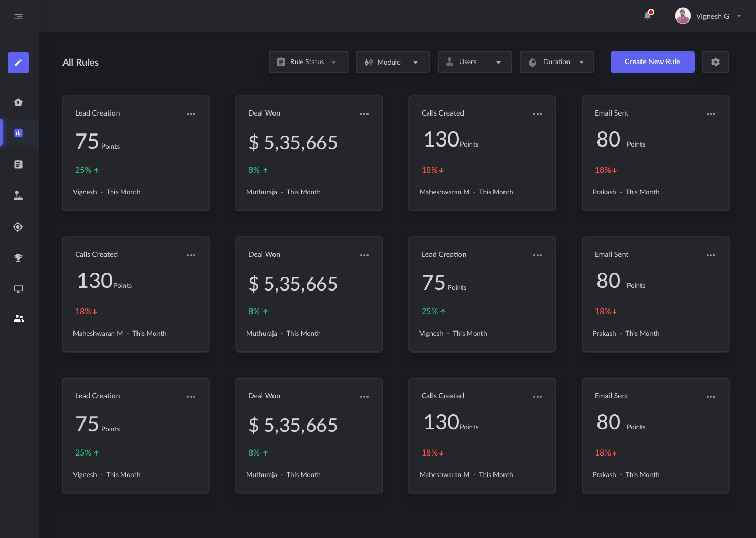Click the monitor screen icon in sidebar
Viewport: 756px width, 538px height.
pos(18,289)
